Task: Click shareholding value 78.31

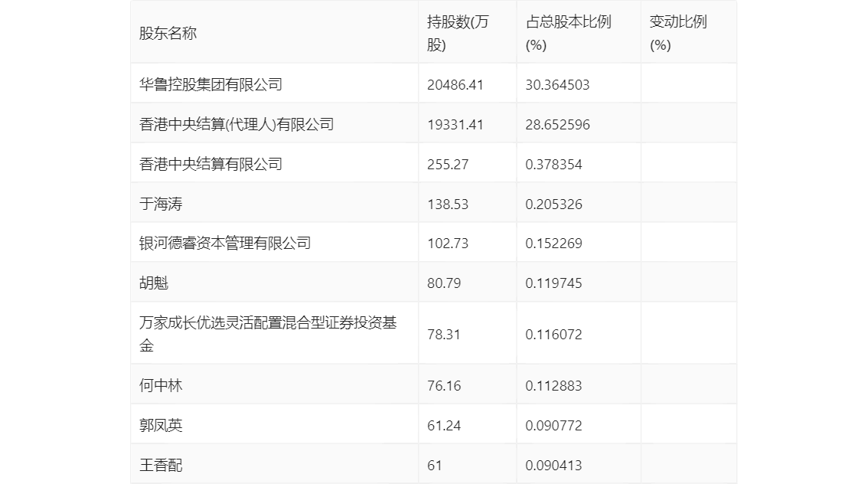Action: pyautogui.click(x=444, y=335)
